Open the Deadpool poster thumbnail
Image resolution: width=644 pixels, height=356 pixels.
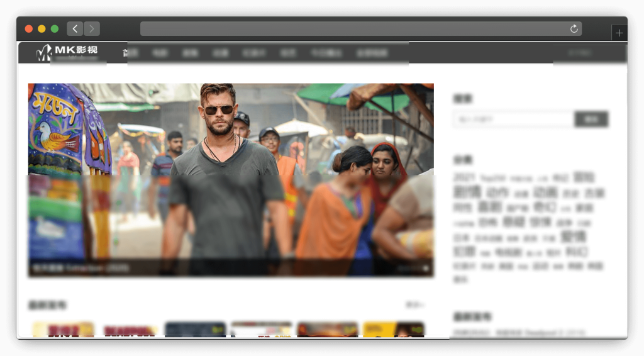(130, 330)
